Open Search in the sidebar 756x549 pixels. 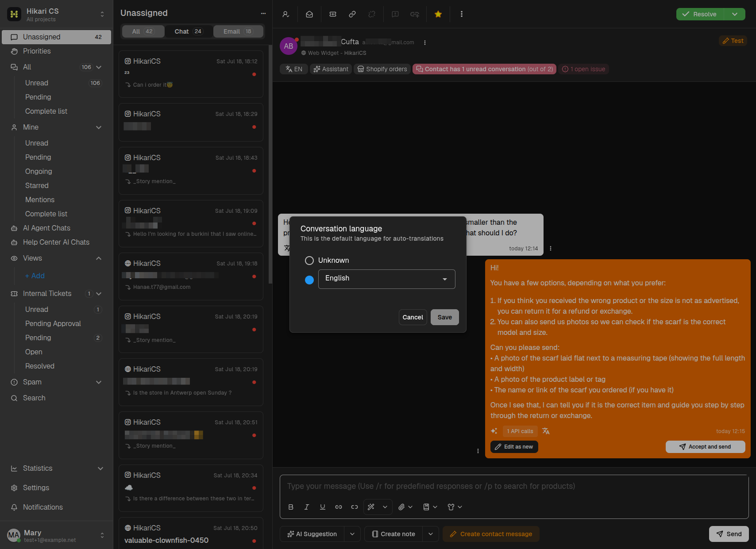coord(57,398)
